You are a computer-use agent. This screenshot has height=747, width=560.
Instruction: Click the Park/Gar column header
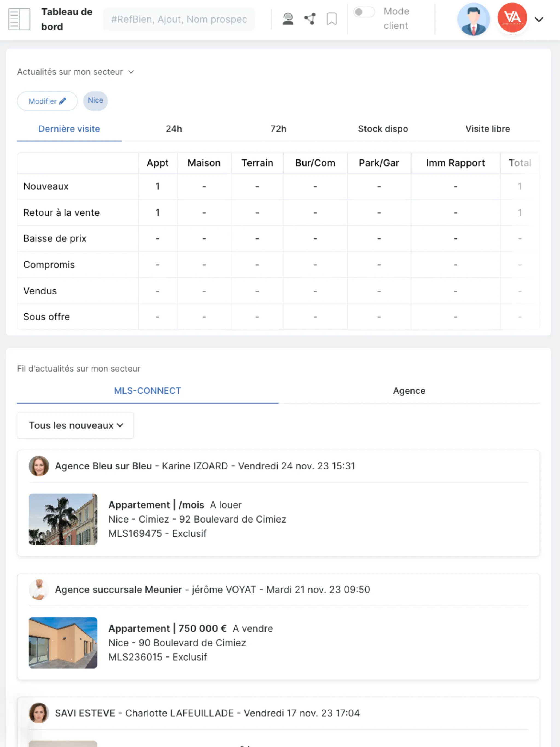point(379,163)
